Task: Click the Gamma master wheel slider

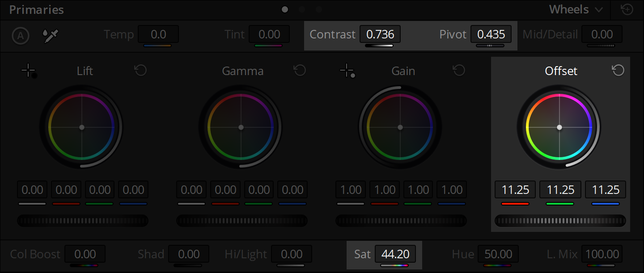Action: click(x=241, y=221)
